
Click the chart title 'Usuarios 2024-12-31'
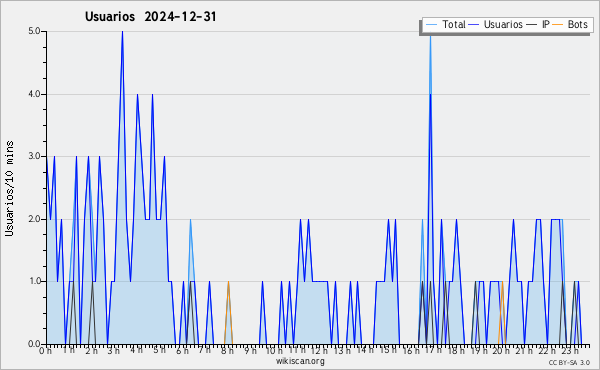pos(150,17)
